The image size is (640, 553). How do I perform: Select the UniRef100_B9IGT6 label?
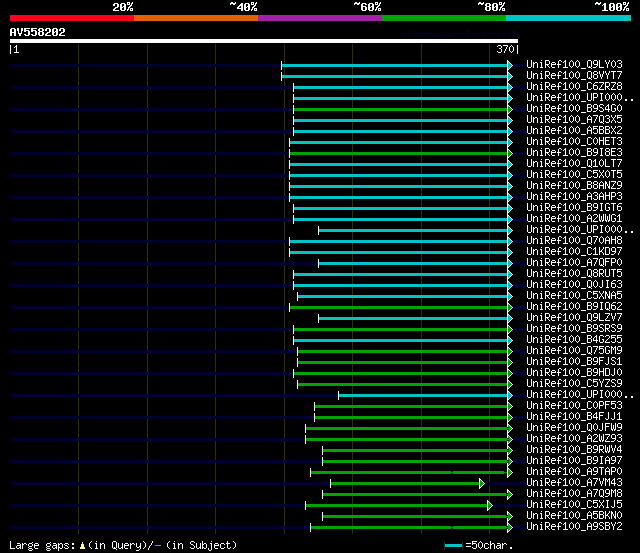click(x=574, y=208)
